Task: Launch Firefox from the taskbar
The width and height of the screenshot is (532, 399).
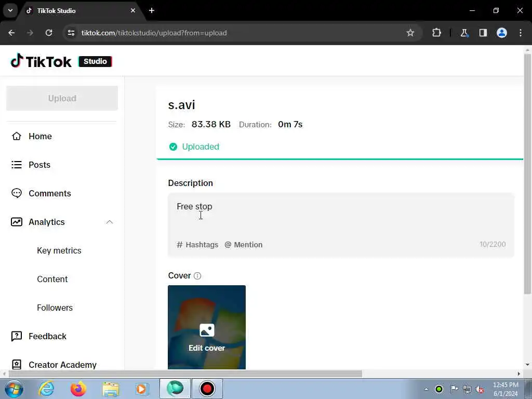Action: point(78,389)
